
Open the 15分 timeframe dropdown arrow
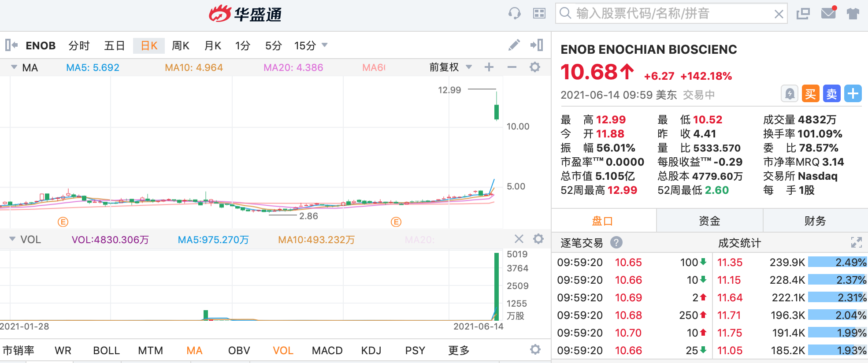pyautogui.click(x=325, y=45)
